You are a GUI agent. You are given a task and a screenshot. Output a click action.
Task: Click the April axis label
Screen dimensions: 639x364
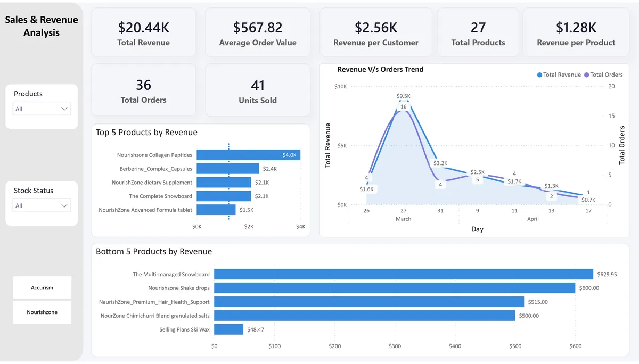point(533,219)
